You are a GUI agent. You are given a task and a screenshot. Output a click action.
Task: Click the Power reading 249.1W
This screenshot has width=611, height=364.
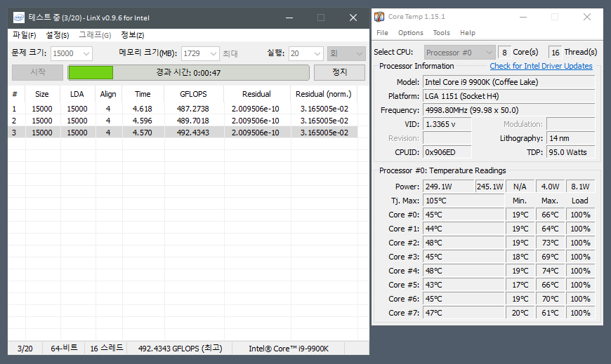pos(449,187)
